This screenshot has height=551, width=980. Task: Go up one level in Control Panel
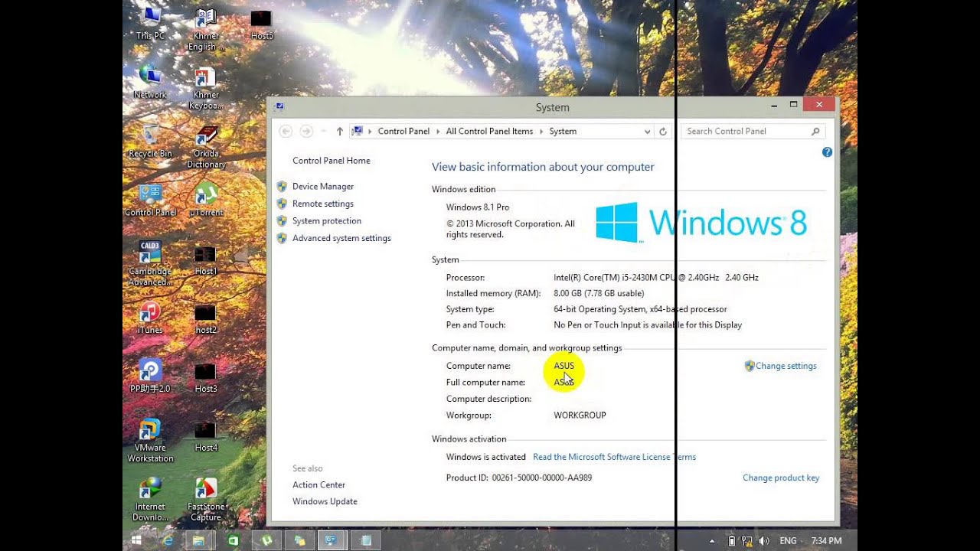(340, 132)
